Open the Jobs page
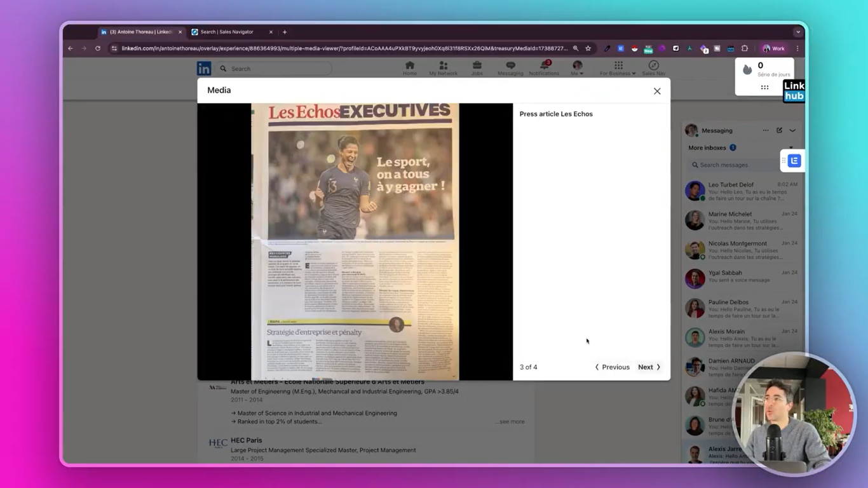The width and height of the screenshot is (868, 488). coord(477,69)
